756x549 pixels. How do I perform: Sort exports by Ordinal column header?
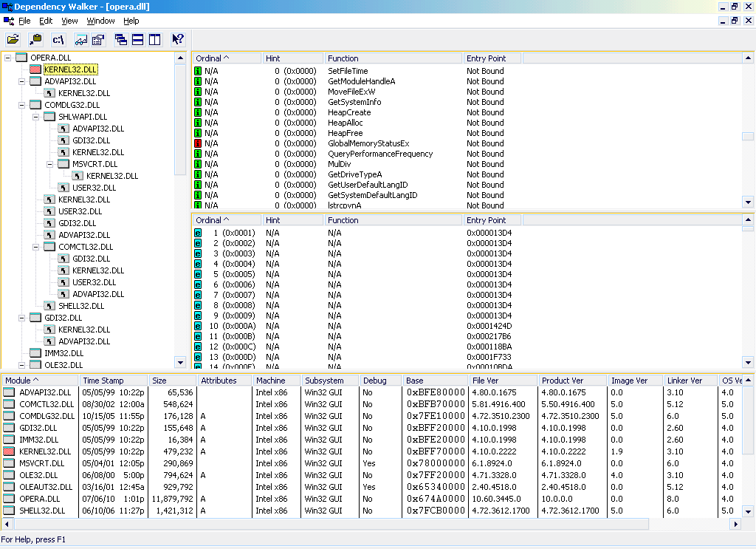[227, 220]
